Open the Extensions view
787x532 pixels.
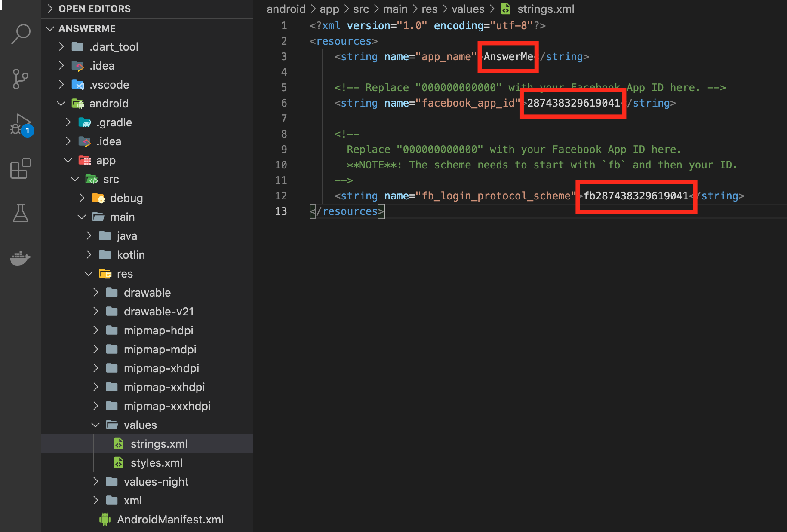point(20,168)
